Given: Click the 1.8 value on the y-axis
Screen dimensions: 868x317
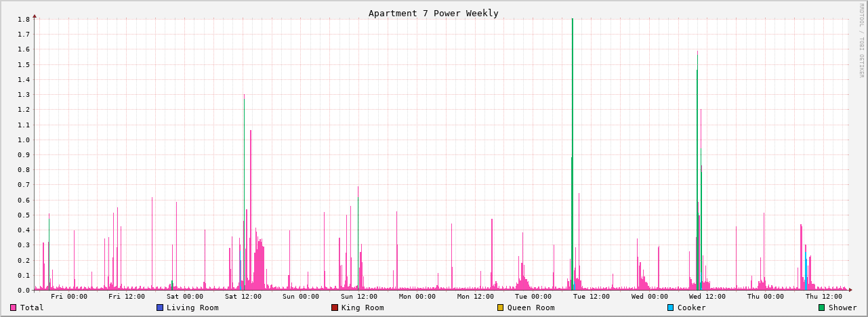Looking at the screenshot, I should coord(24,19).
